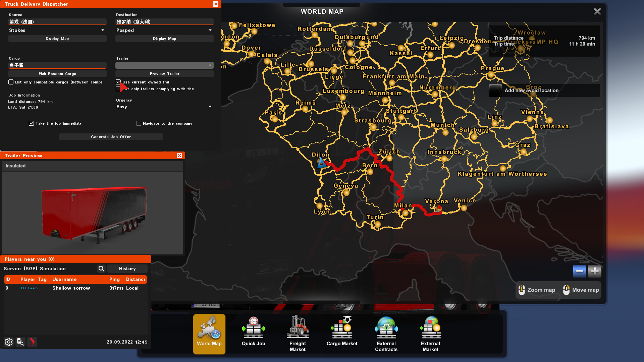Open the World Map tile

209,334
